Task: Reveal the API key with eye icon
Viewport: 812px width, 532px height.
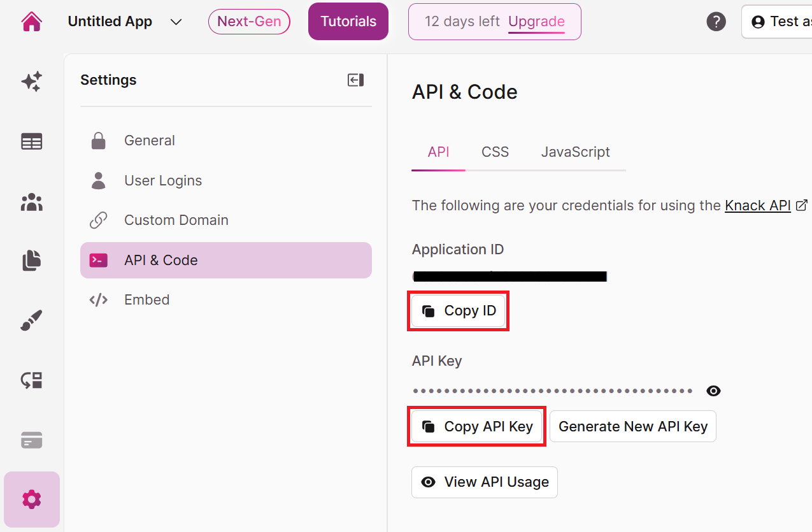Action: tap(713, 391)
